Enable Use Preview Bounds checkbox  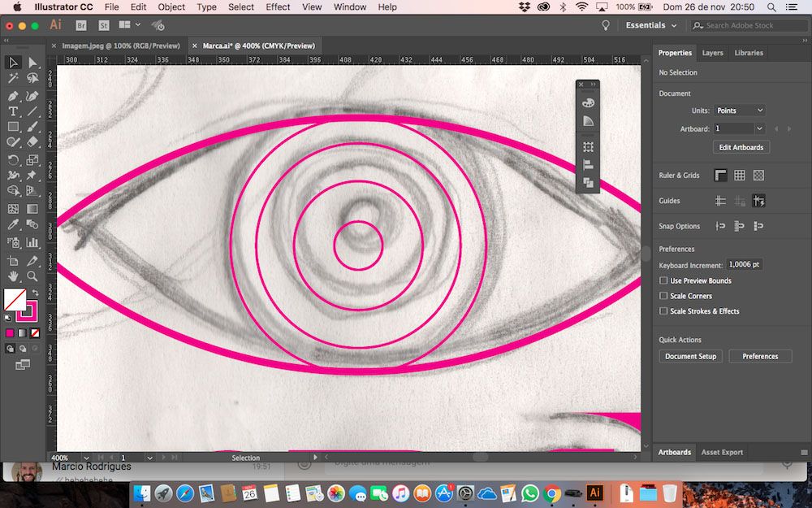(x=663, y=281)
